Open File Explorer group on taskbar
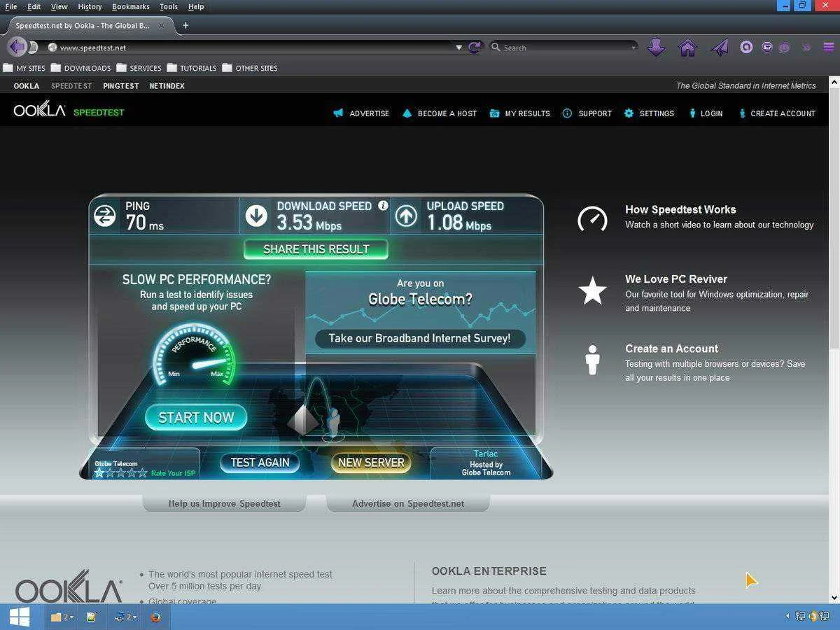Screen dimensions: 840x630 point(61,617)
